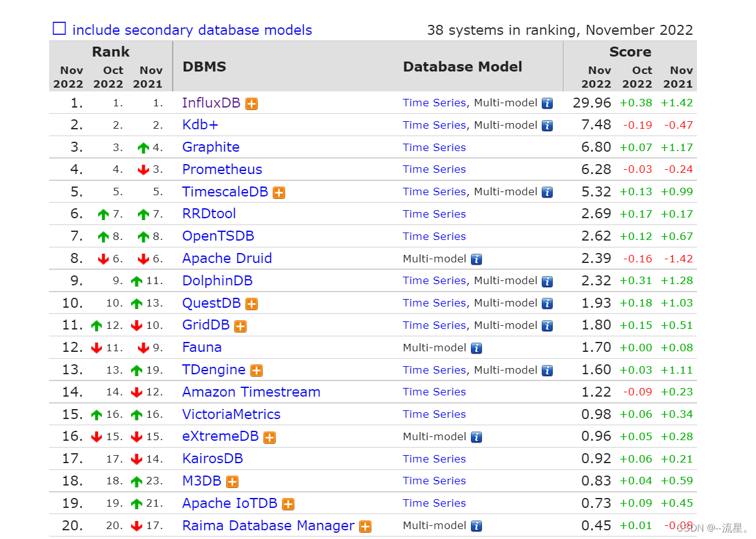This screenshot has width=756, height=539.
Task: Open the OpenTSDB link
Action: pos(218,236)
